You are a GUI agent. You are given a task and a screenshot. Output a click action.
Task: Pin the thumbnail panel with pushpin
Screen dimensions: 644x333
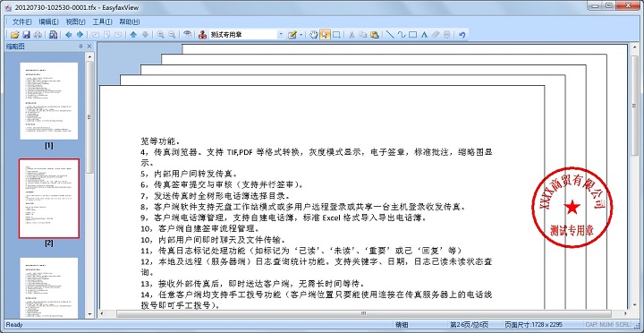(x=80, y=47)
